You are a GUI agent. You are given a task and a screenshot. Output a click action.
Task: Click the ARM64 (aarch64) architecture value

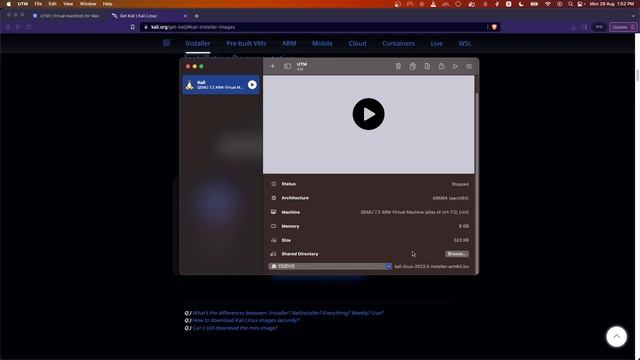pos(451,198)
